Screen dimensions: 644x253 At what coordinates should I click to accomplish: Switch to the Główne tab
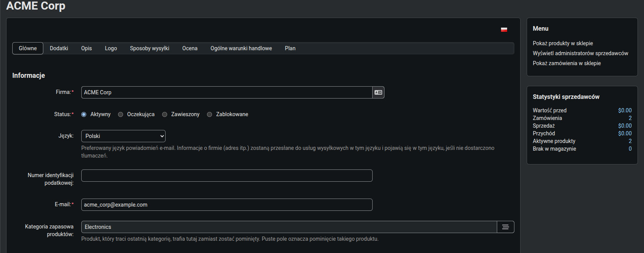28,48
